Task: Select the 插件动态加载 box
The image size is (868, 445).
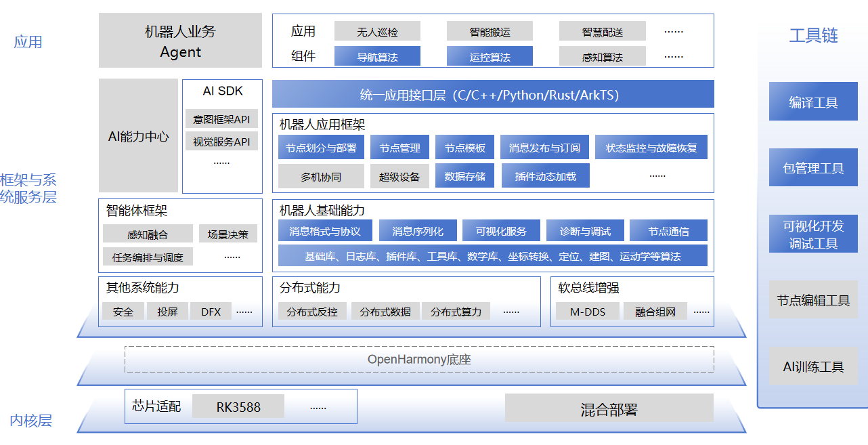Action: [545, 176]
